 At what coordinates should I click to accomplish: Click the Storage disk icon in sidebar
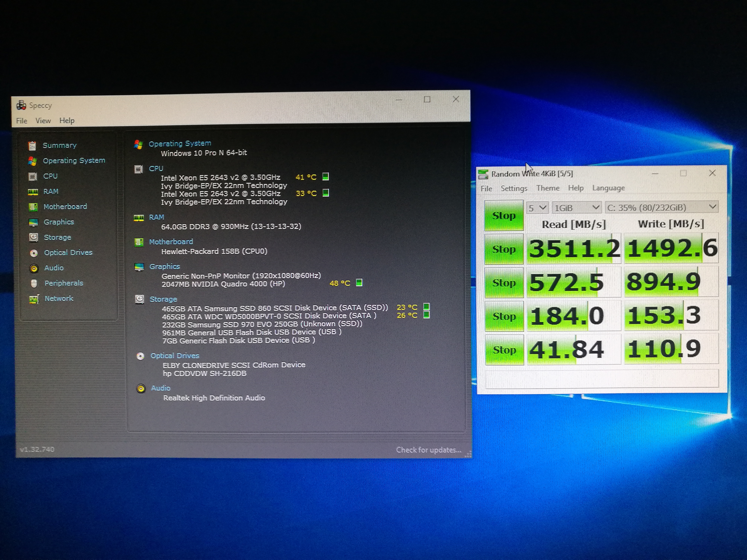coord(34,237)
